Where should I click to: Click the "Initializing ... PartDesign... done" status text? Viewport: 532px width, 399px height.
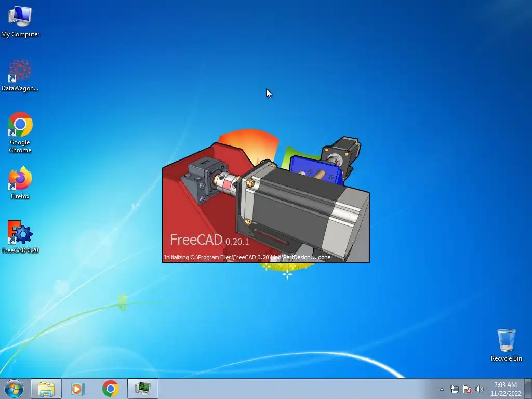pos(247,257)
